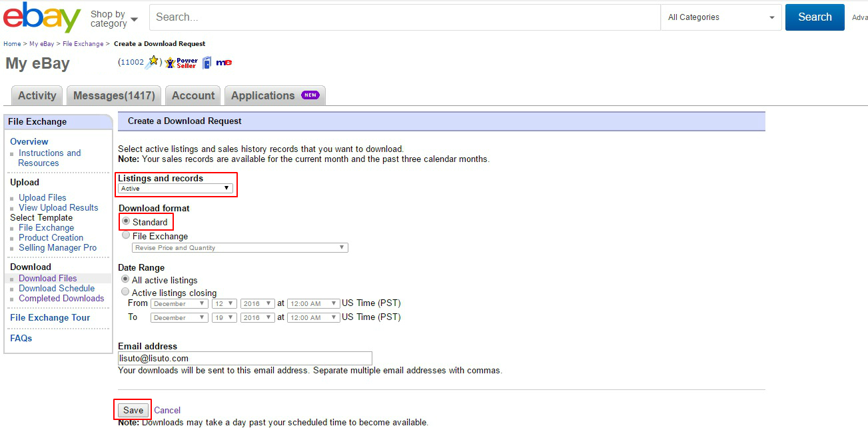The width and height of the screenshot is (868, 428).
Task: Select the Standard download format radio
Action: 126,221
